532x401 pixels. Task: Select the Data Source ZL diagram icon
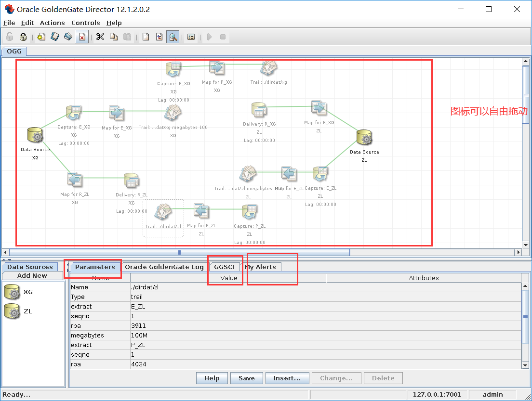coord(364,137)
